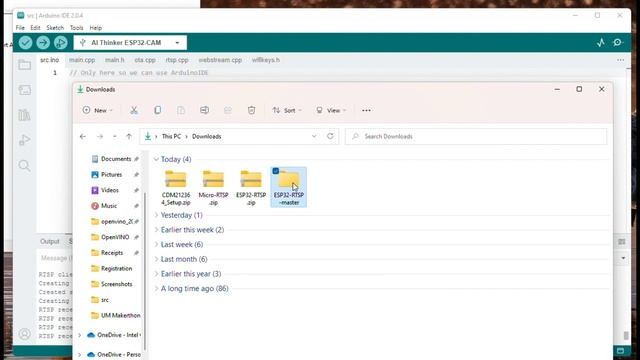Select the Output tab in Arduino bottom panel

[50, 242]
